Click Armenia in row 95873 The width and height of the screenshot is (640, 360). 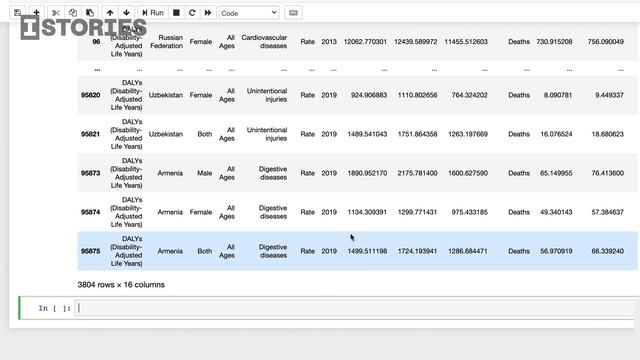(170, 173)
